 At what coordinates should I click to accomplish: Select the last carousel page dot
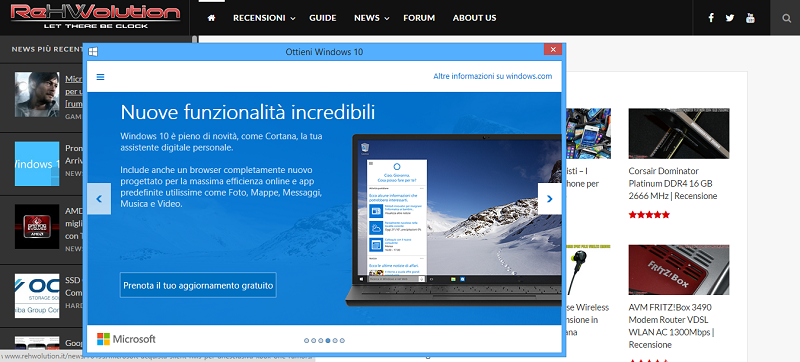(342, 340)
